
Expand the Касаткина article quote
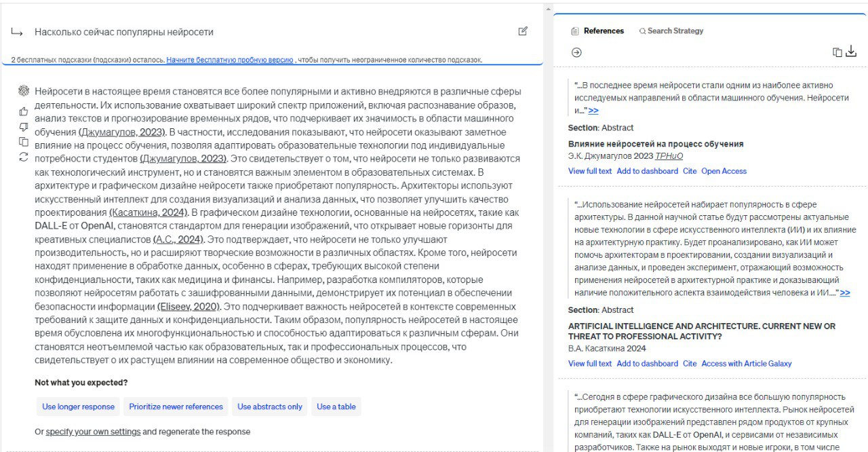(844, 293)
